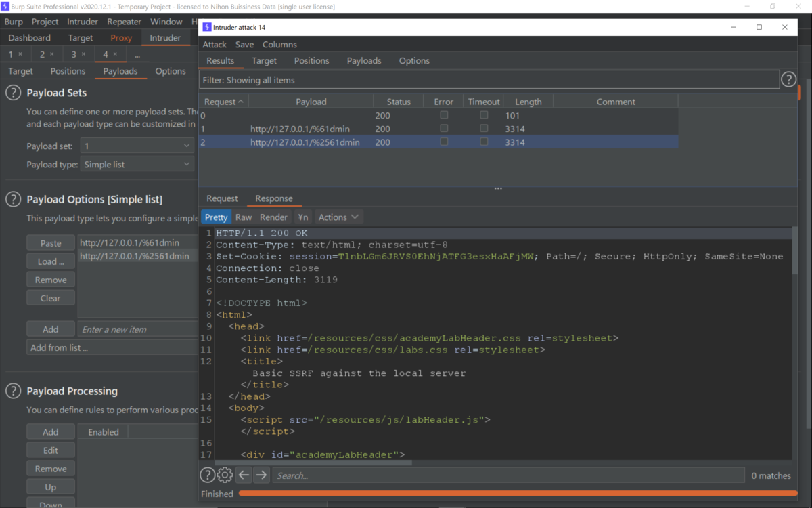Image resolution: width=812 pixels, height=508 pixels.
Task: Click the Clear payload list button
Action: pyautogui.click(x=51, y=298)
